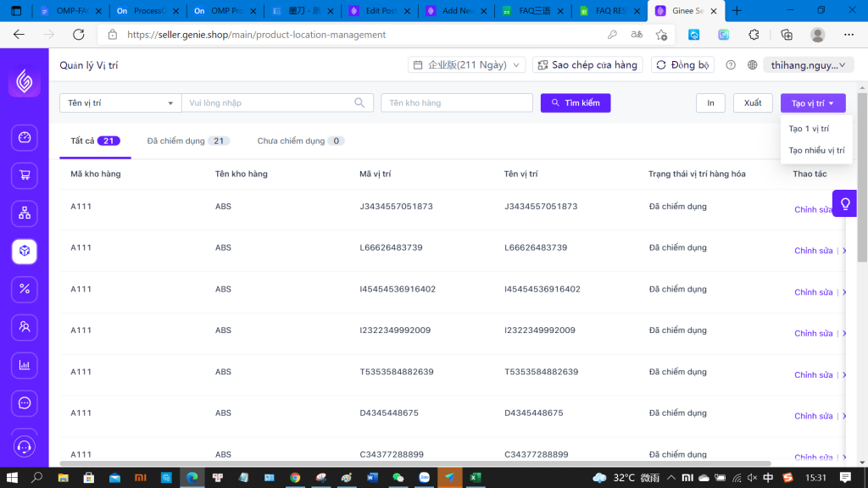This screenshot has width=868, height=488.
Task: Click the help question mark icon
Action: 731,65
